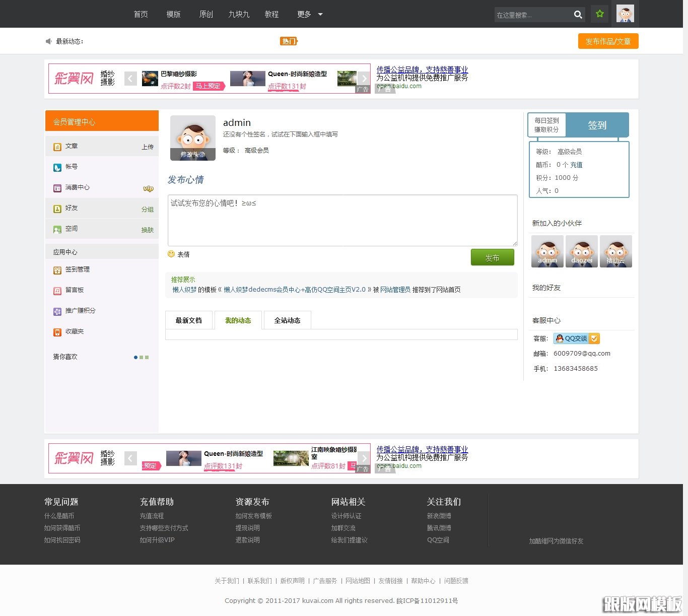
Task: Open the user avatar in top bar
Action: 625,14
